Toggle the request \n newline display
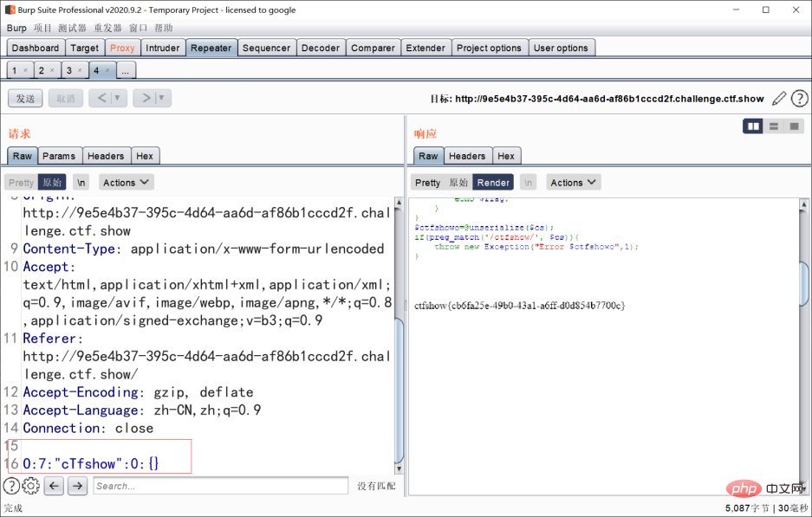 coord(81,183)
